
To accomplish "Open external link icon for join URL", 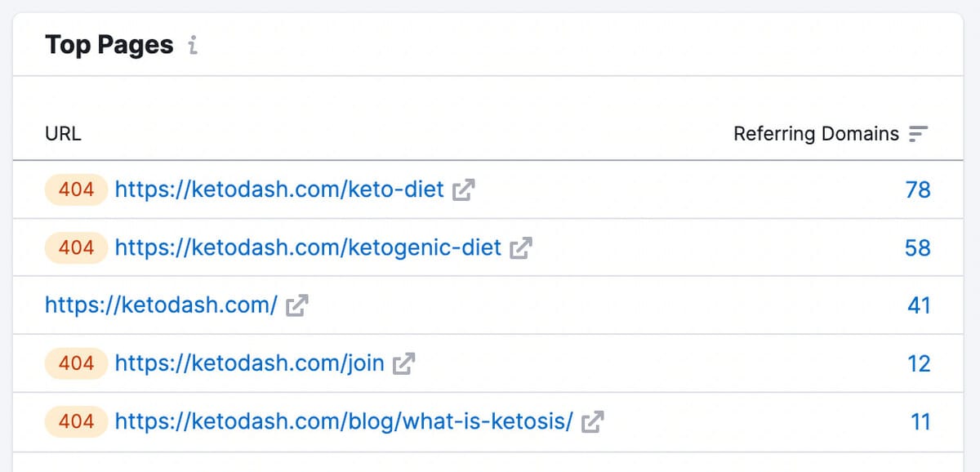I will pyautogui.click(x=404, y=363).
